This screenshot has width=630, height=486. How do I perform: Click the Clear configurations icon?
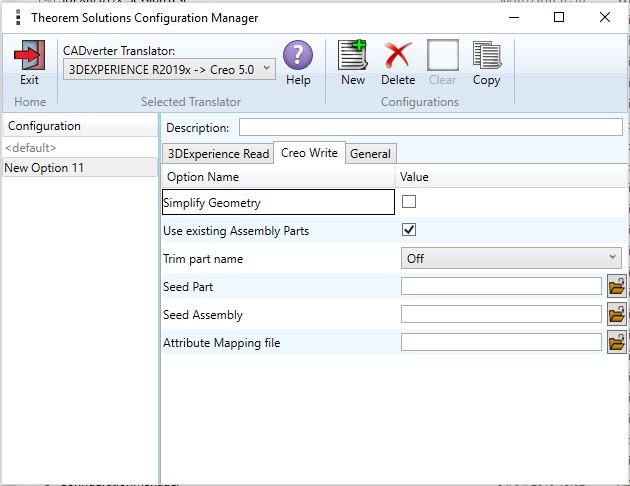(x=442, y=55)
